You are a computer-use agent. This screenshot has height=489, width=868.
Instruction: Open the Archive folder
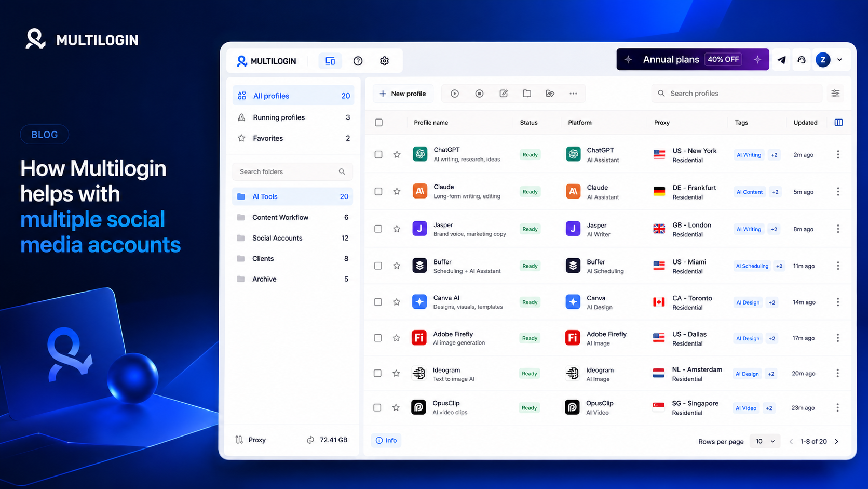point(293,279)
